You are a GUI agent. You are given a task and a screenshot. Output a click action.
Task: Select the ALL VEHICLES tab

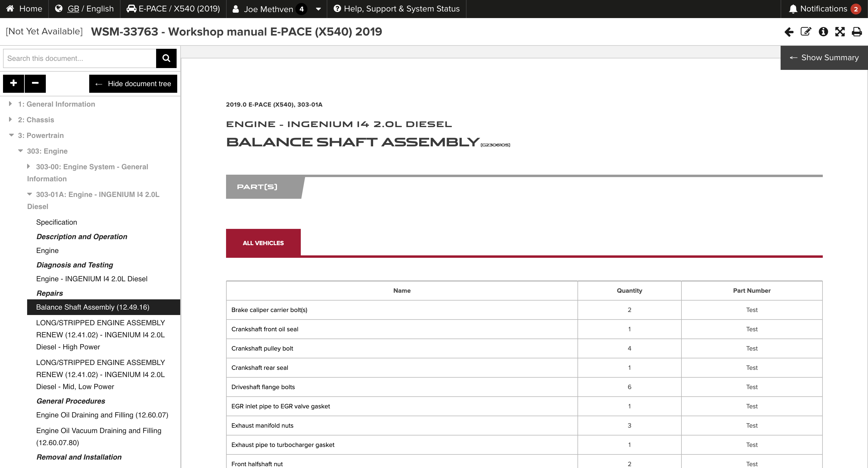(x=263, y=243)
